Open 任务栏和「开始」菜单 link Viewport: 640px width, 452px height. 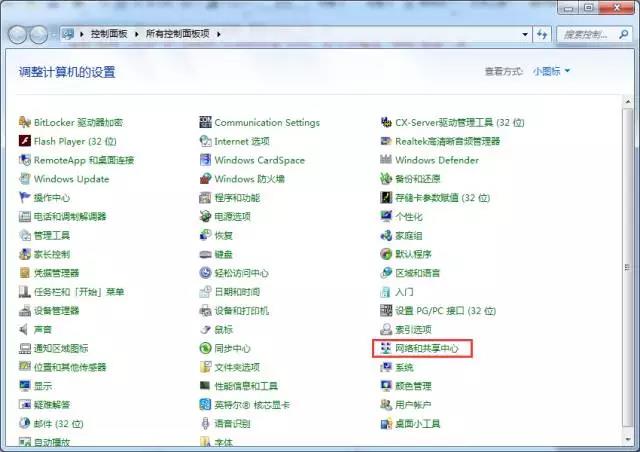tap(79, 292)
